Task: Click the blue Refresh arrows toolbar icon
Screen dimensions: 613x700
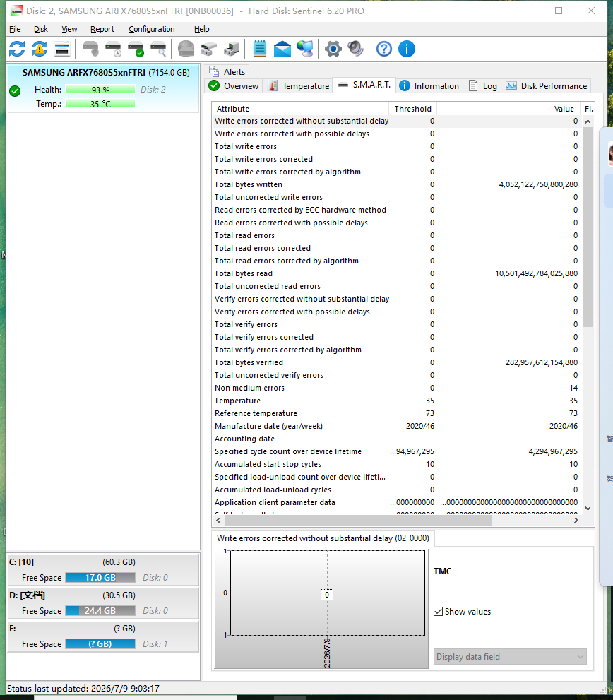Action: pyautogui.click(x=17, y=49)
